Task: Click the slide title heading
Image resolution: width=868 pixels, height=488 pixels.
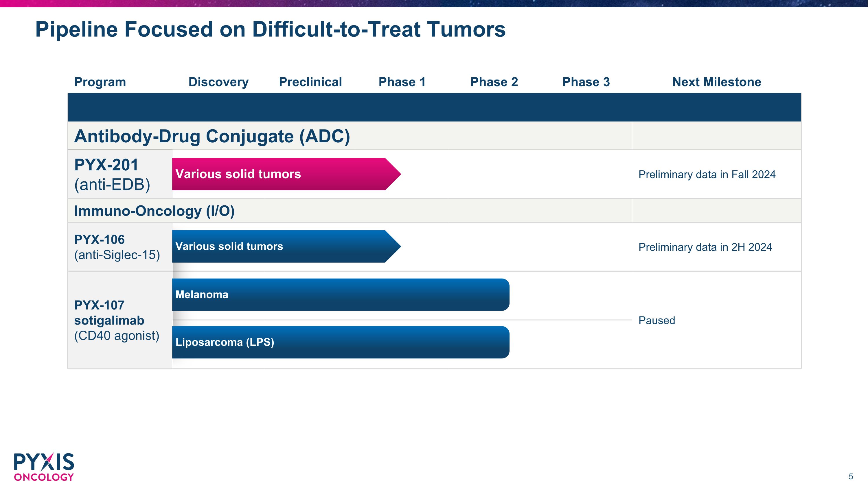Action: (270, 29)
